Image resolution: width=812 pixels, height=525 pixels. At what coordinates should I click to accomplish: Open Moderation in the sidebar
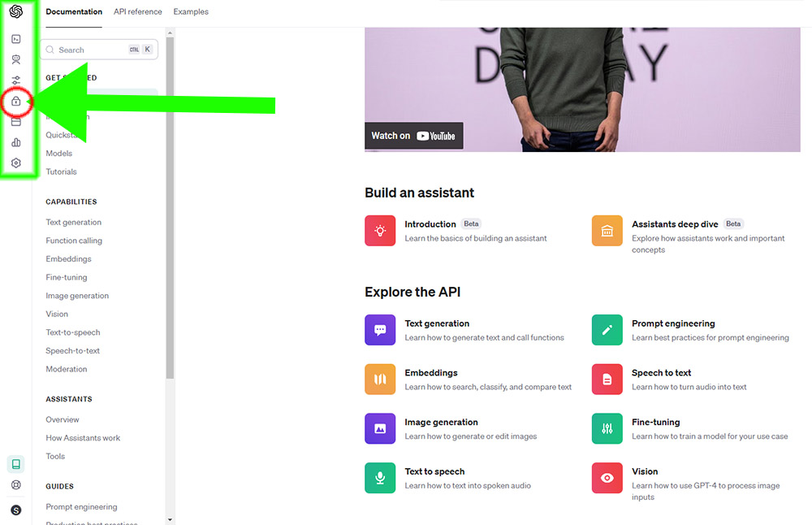(x=67, y=369)
